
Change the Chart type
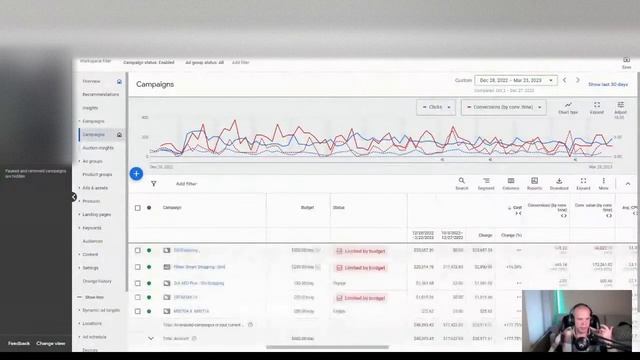[568, 108]
